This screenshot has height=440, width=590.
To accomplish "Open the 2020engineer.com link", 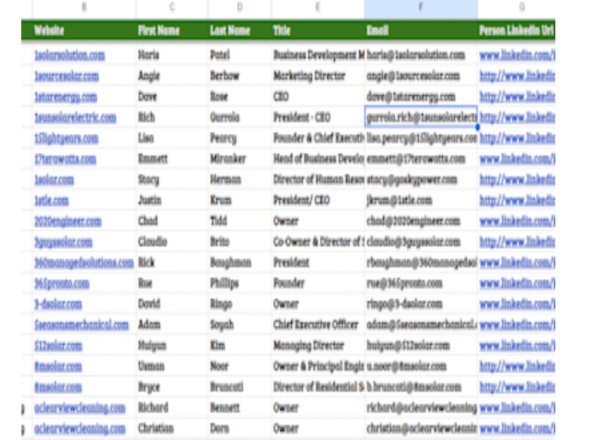I will [68, 221].
